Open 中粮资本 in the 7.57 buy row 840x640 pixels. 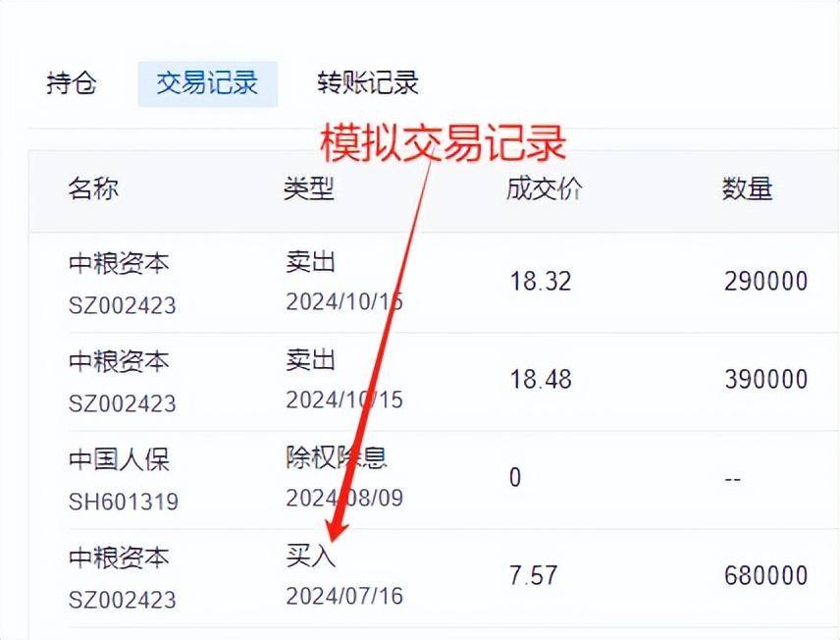point(119,558)
